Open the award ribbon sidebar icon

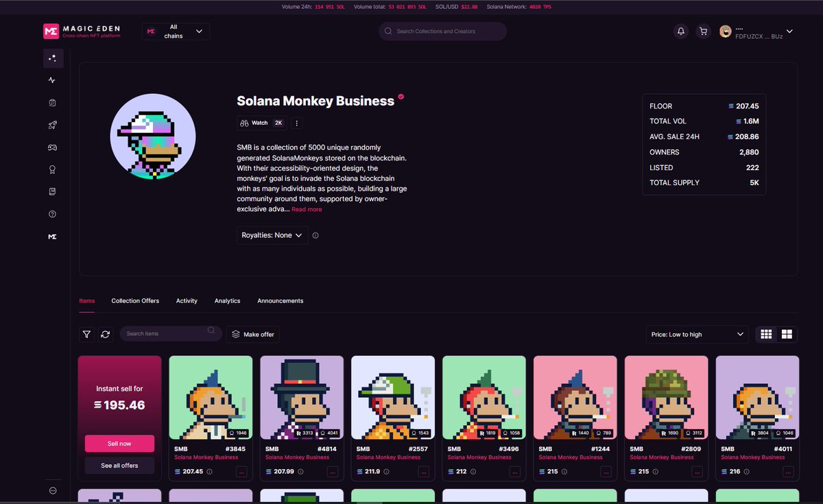point(53,169)
